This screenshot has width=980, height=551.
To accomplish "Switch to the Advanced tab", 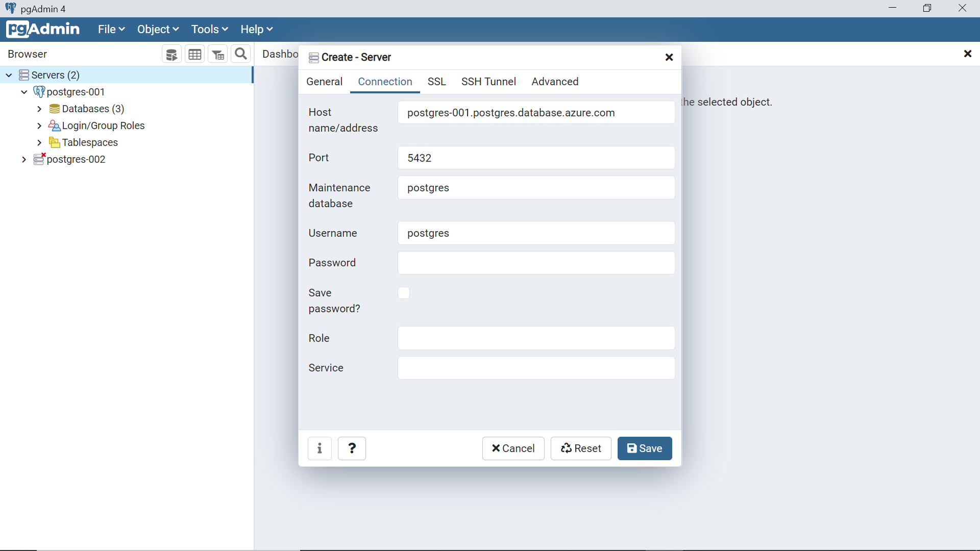I will pyautogui.click(x=555, y=82).
